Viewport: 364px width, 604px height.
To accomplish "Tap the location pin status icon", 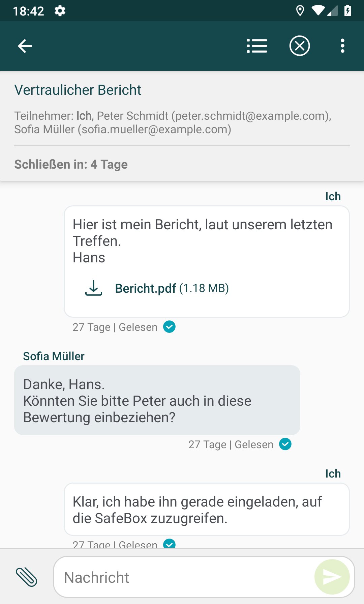I will pos(300,11).
